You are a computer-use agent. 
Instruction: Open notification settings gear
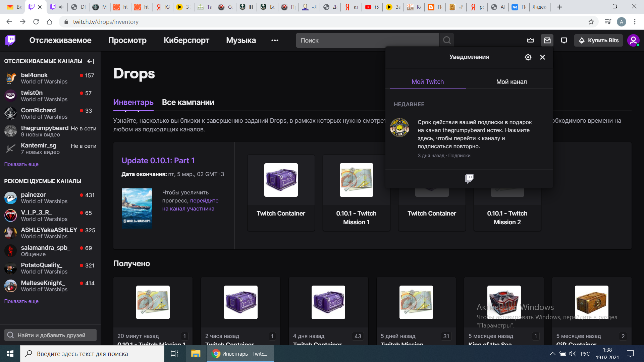[x=528, y=57]
